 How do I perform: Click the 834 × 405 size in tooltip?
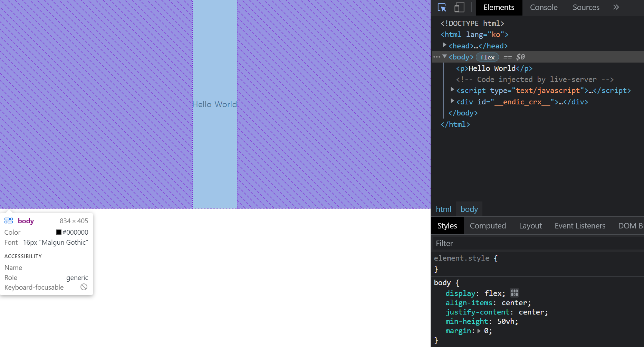point(74,221)
